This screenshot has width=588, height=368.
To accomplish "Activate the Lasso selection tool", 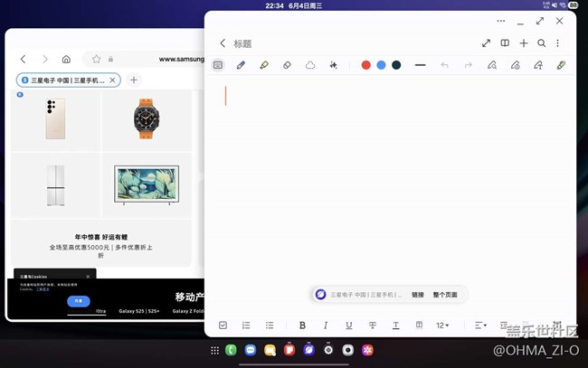I will click(x=310, y=65).
